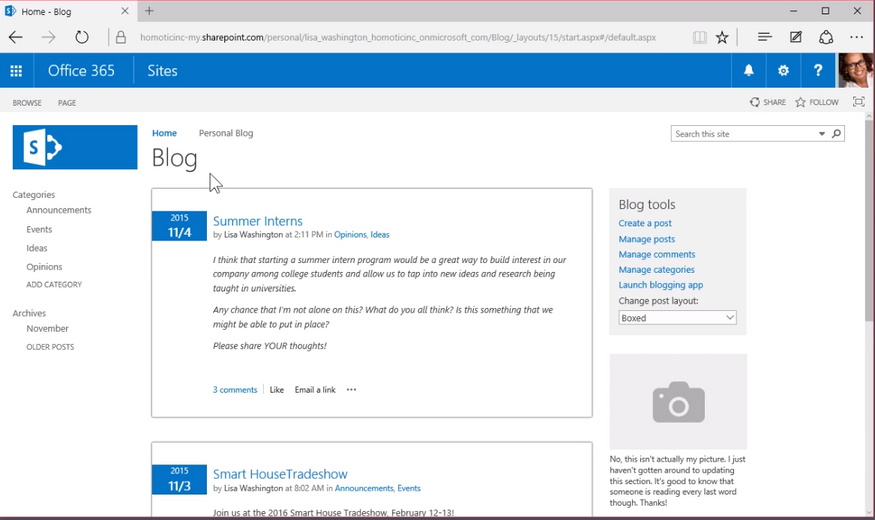Click Lisa Washington's profile picture
This screenshot has width=875, height=520.
coord(855,70)
